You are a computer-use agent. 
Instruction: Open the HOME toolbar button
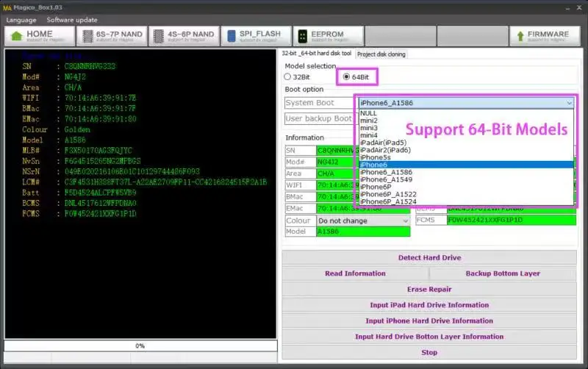(40, 36)
